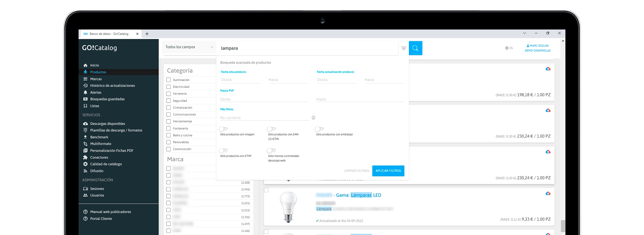
Task: Open Plantillas de descarga / formatos
Action: click(x=116, y=130)
